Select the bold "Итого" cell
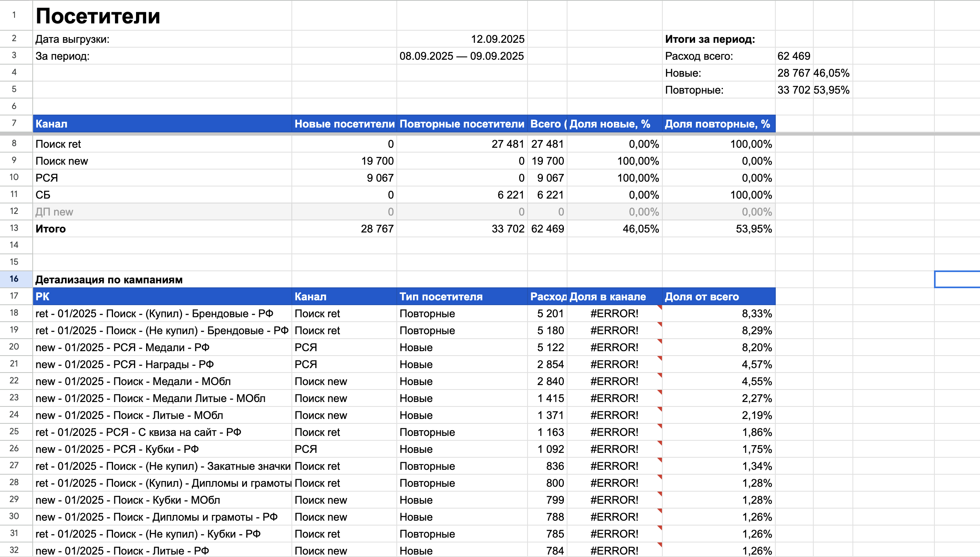Screen dimensions: 980x557 click(50, 229)
